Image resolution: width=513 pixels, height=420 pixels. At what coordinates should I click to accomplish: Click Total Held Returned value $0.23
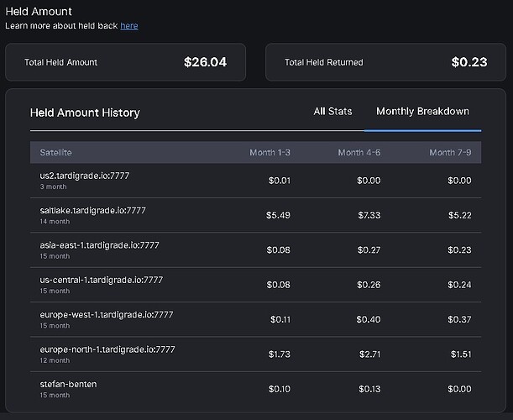coord(469,62)
